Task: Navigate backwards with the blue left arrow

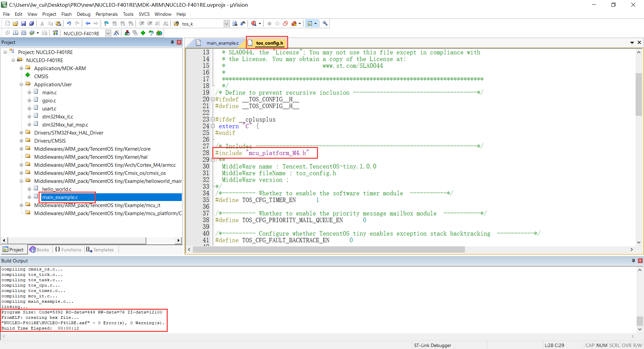Action: tap(88, 23)
